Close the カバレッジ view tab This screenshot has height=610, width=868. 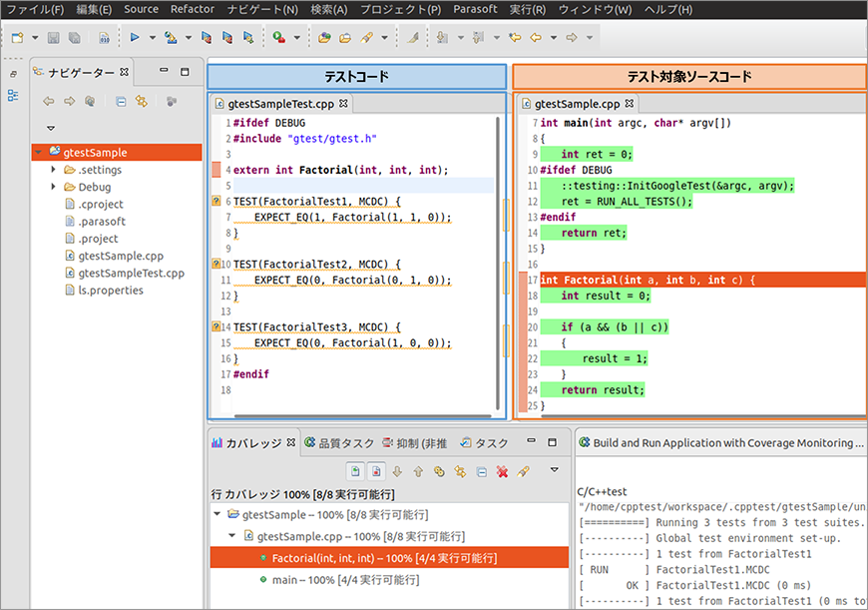coord(291,442)
